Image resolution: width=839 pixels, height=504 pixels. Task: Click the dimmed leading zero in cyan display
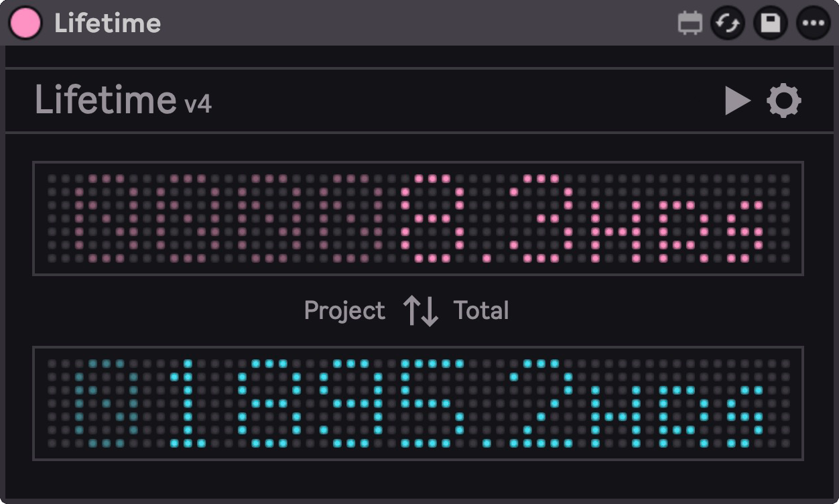106,403
